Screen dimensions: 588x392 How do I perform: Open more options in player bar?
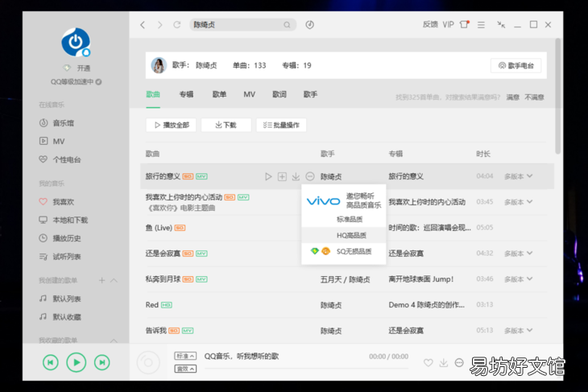click(x=459, y=363)
